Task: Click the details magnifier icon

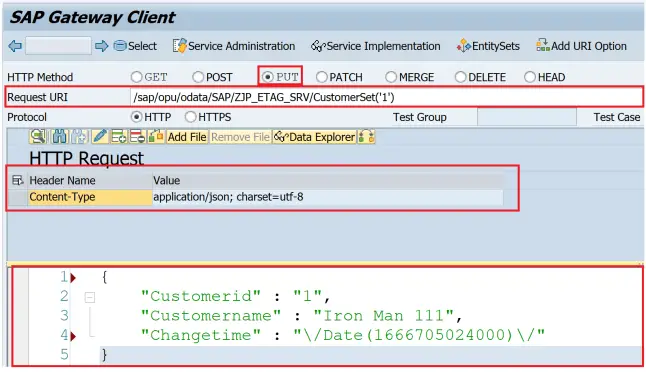Action: click(38, 137)
